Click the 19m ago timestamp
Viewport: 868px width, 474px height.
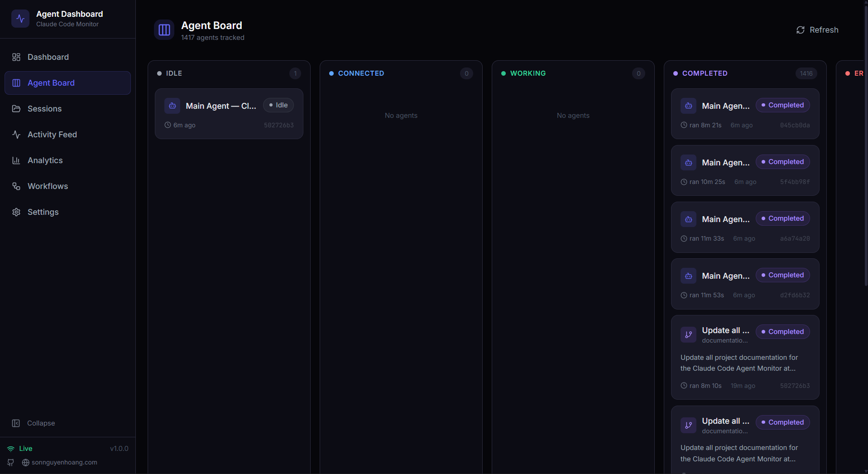(743, 386)
